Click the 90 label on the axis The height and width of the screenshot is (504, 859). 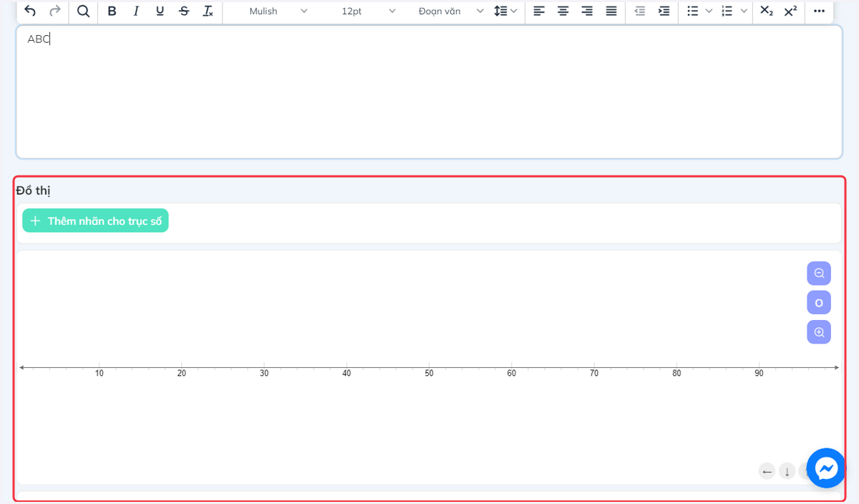759,373
